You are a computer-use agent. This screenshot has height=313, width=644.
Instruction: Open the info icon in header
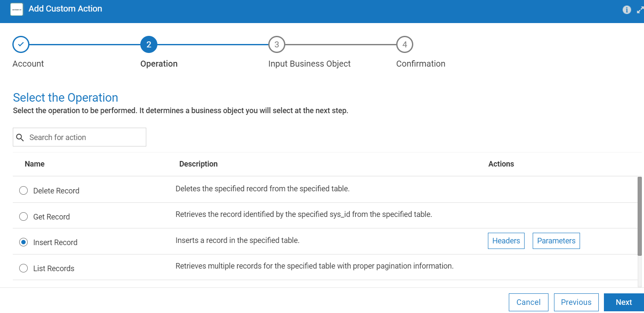tap(627, 10)
